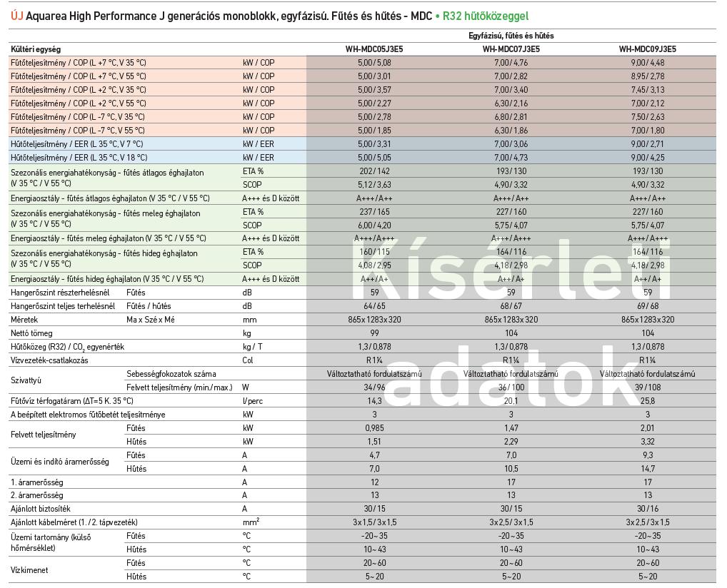Viewport: 727px width, 588px height.
Task: Click the 'Szivattyú' row label
Action: [26, 380]
